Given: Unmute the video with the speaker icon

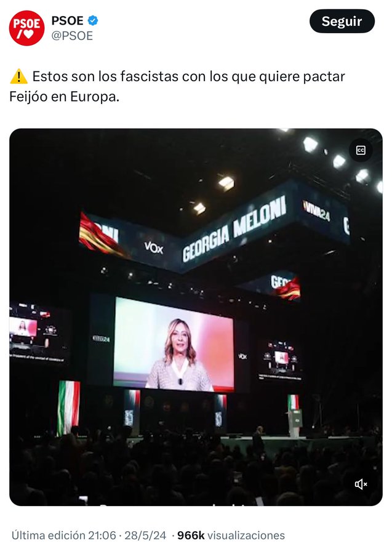Looking at the screenshot, I should click(361, 484).
